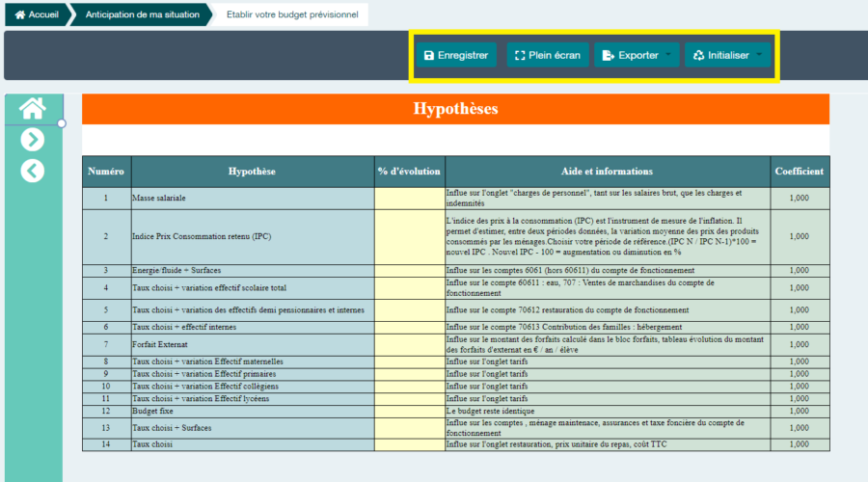Click % d'évolution field for Budget fixe
The image size is (868, 482).
pyautogui.click(x=410, y=412)
